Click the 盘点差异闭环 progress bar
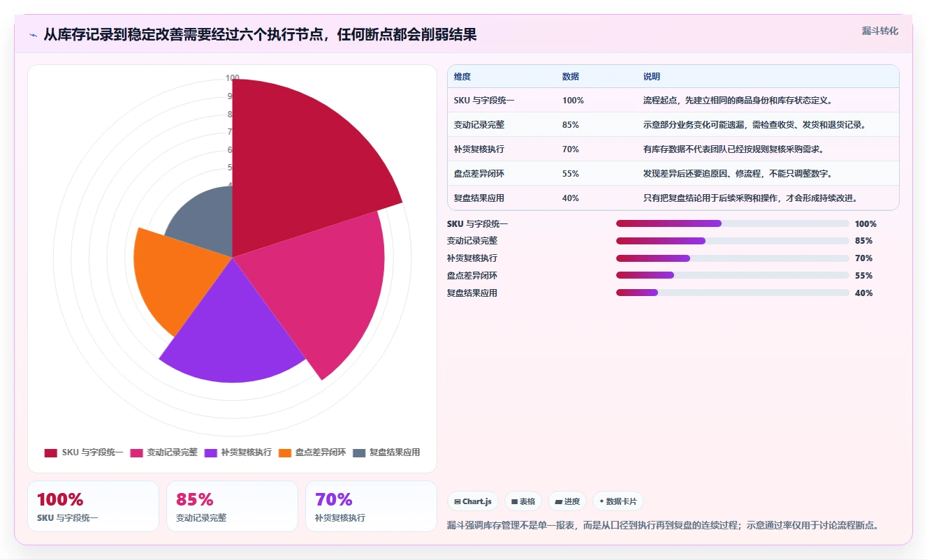Image resolution: width=927 pixels, height=560 pixels. (733, 276)
